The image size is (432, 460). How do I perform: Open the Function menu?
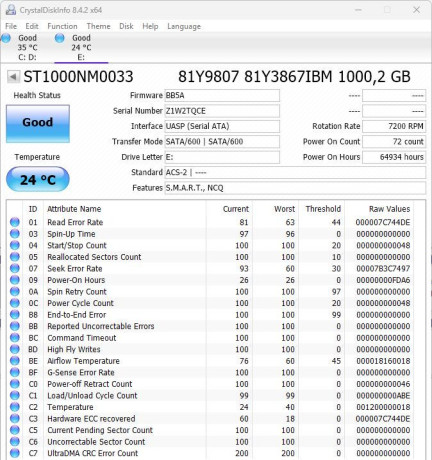(x=62, y=26)
